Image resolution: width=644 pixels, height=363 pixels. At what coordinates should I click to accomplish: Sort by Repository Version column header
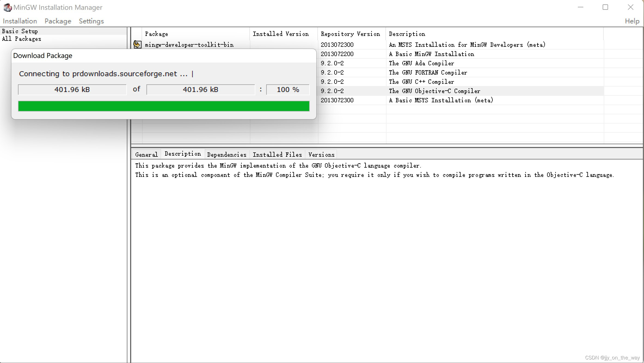coord(350,34)
